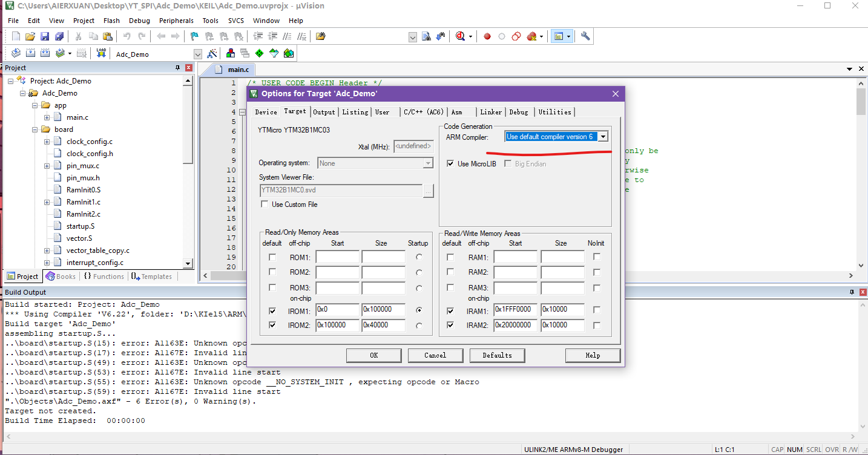
Task: Enable the Use Custom File checkbox
Action: click(x=265, y=205)
